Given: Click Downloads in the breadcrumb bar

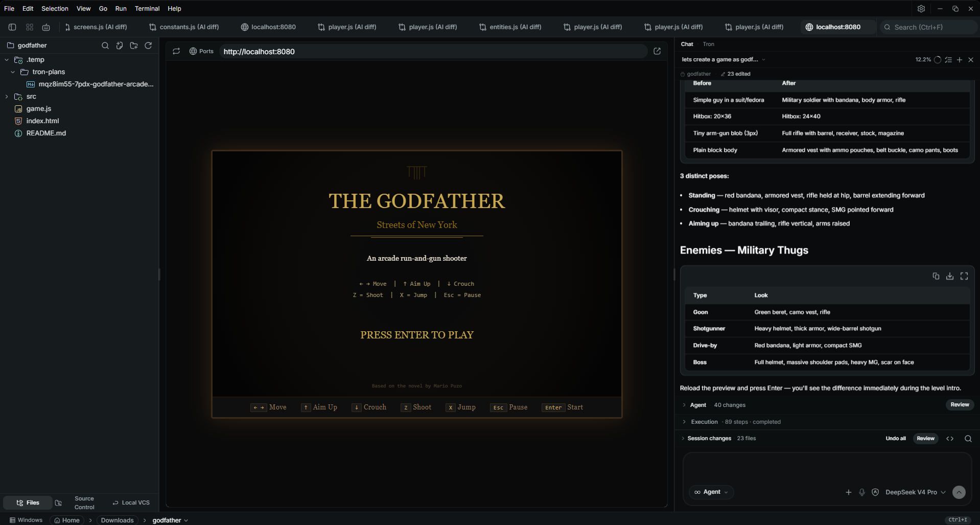Looking at the screenshot, I should click(x=117, y=520).
